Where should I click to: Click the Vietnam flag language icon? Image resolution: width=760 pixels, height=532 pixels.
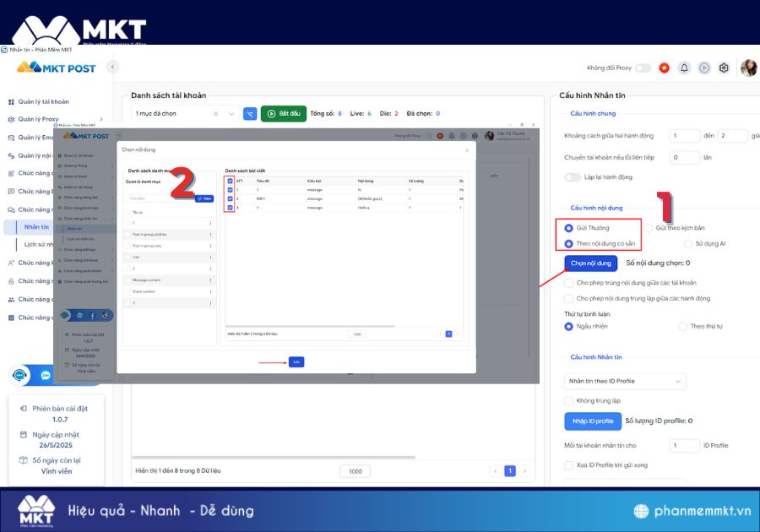tap(665, 68)
